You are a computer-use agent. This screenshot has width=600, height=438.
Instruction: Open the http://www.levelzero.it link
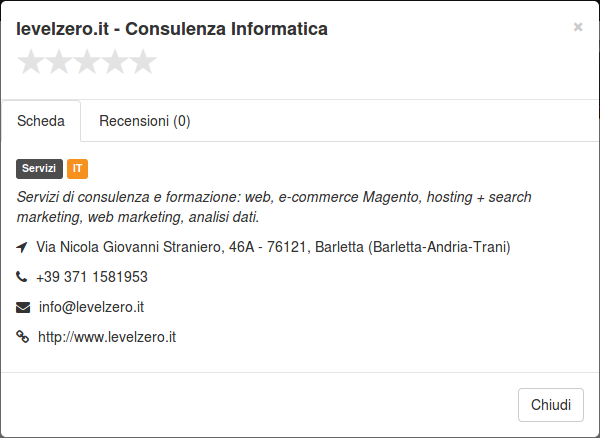pyautogui.click(x=107, y=337)
